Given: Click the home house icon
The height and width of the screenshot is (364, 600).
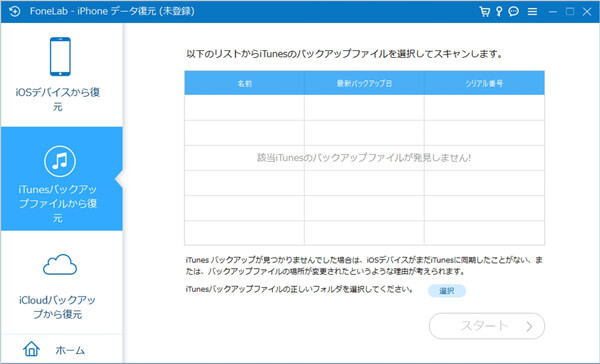Looking at the screenshot, I should (x=31, y=349).
